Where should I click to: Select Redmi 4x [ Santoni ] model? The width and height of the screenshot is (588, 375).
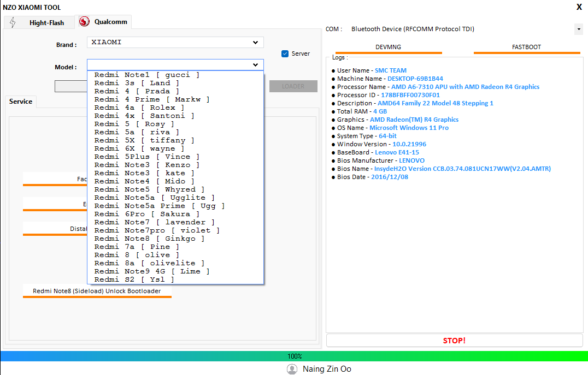[x=175, y=116]
